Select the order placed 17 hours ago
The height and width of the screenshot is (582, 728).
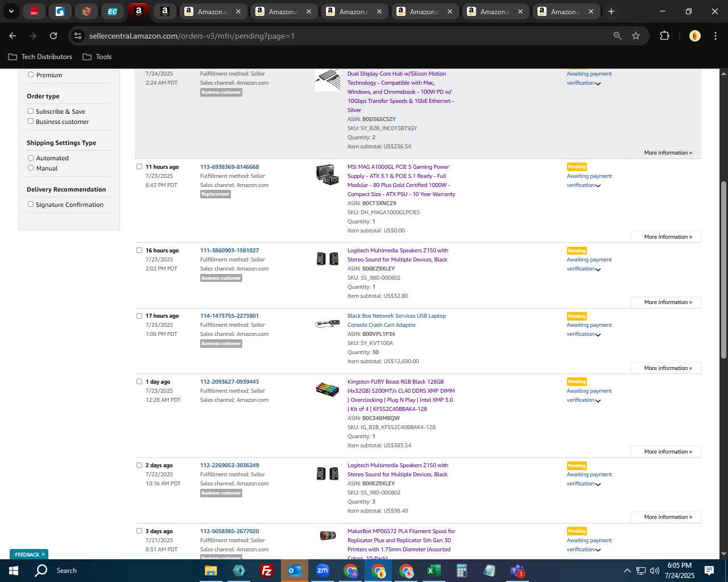click(x=139, y=315)
